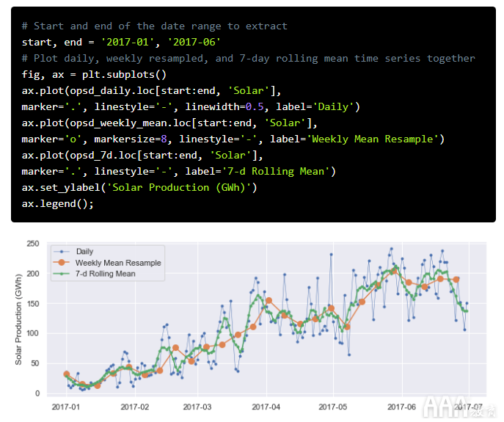The height and width of the screenshot is (422, 504).
Task: Click the value 0.5 after linewidth
Action: [255, 107]
